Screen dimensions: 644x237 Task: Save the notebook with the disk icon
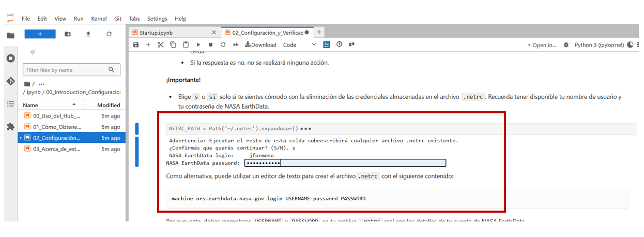(136, 45)
